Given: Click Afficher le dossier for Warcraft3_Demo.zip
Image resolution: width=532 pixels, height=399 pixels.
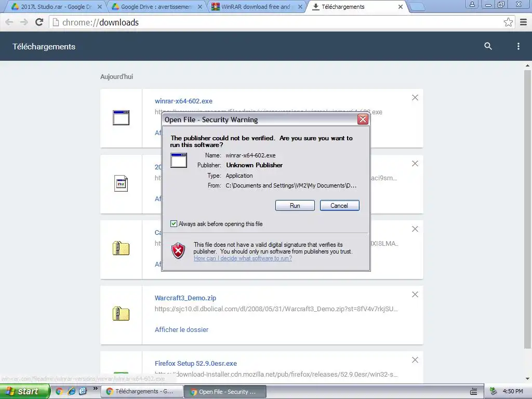Looking at the screenshot, I should [x=181, y=329].
